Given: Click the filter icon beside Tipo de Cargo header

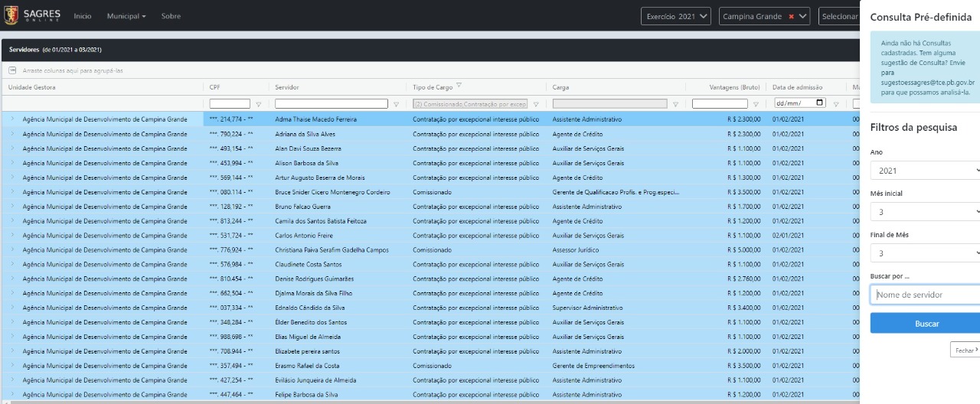Looking at the screenshot, I should (459, 86).
